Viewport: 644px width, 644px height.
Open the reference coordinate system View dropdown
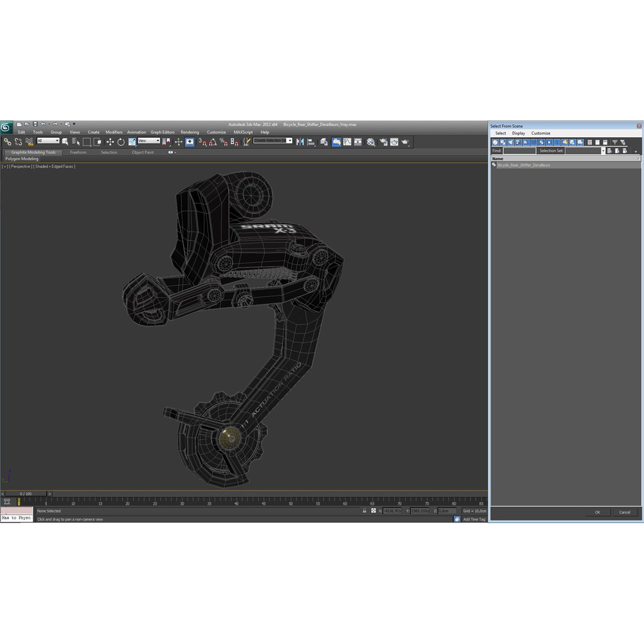click(148, 141)
